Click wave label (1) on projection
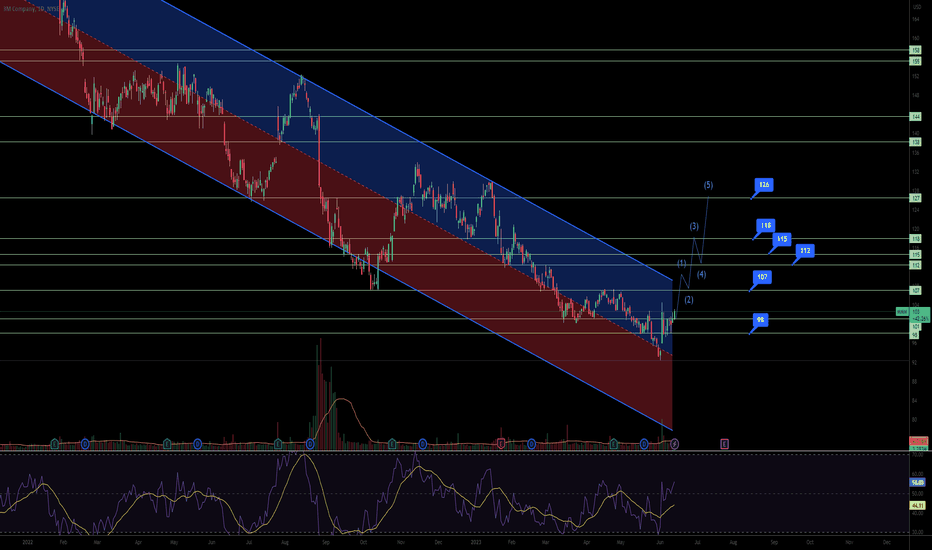The image size is (932, 550). click(x=682, y=263)
